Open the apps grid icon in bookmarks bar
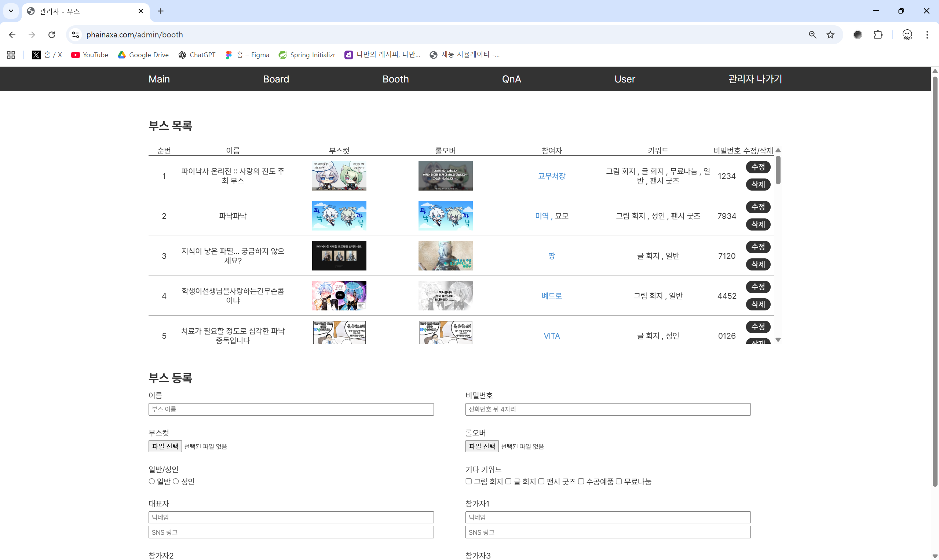 coord(11,55)
